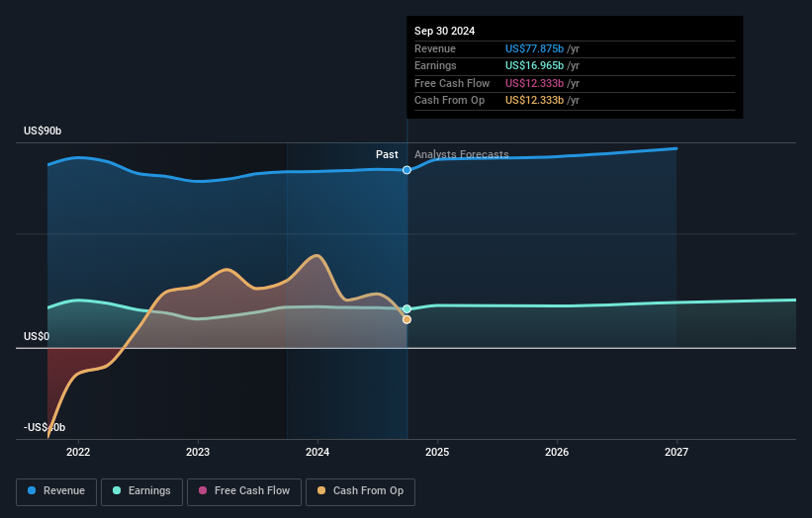Screen dimensions: 812x518
Task: Toggle the Free Cash Flow legend button
Action: coord(244,491)
